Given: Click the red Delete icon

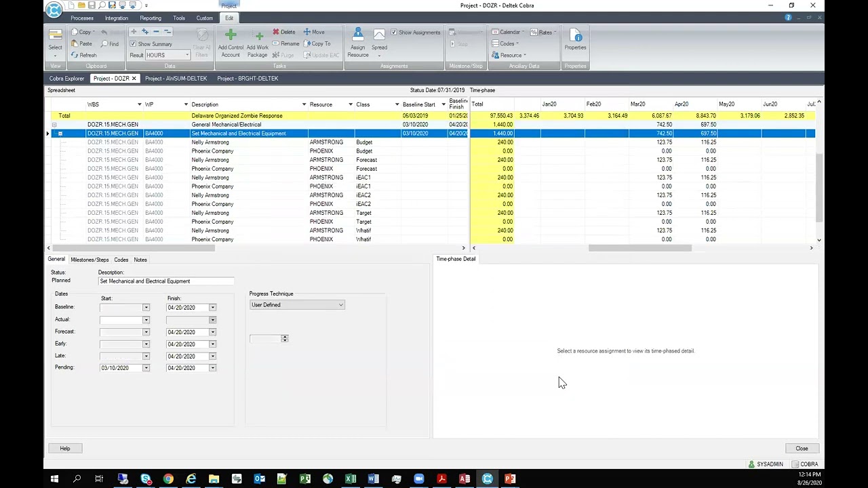Looking at the screenshot, I should point(276,32).
